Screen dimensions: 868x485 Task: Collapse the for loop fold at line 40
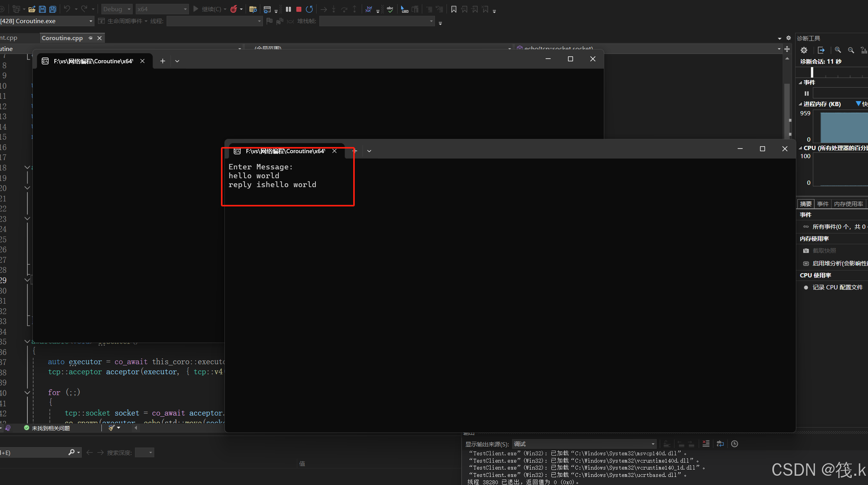27,392
